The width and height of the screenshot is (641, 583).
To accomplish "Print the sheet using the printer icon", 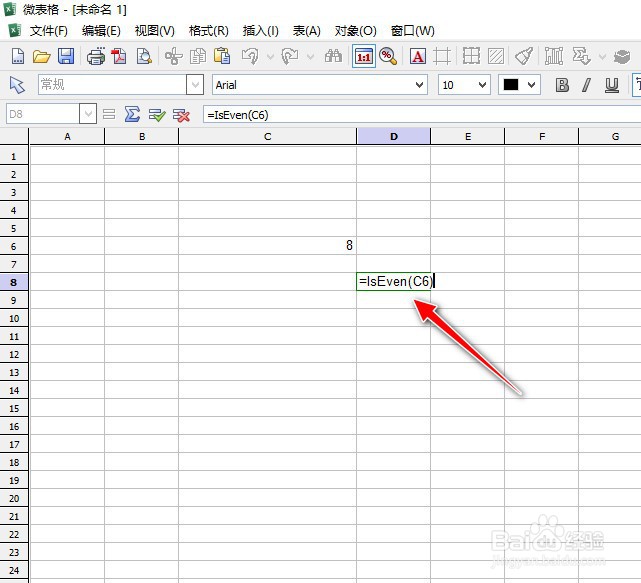I will pyautogui.click(x=96, y=56).
